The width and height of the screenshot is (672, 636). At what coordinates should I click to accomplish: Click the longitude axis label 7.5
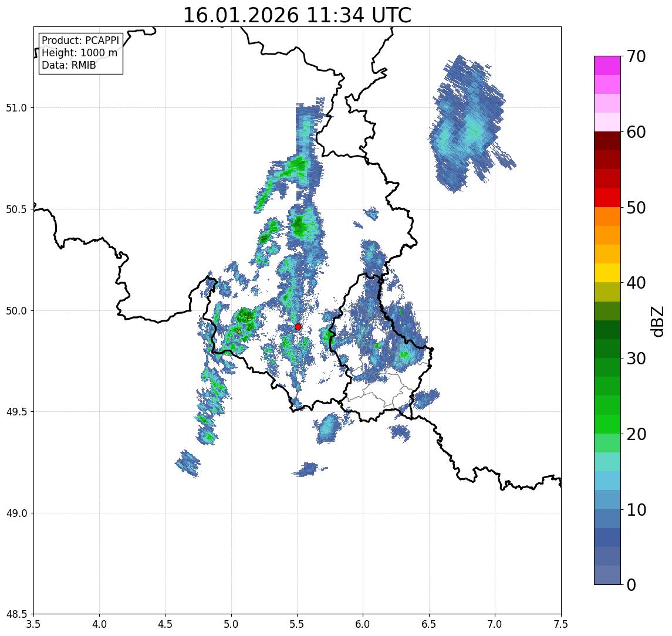(x=561, y=624)
